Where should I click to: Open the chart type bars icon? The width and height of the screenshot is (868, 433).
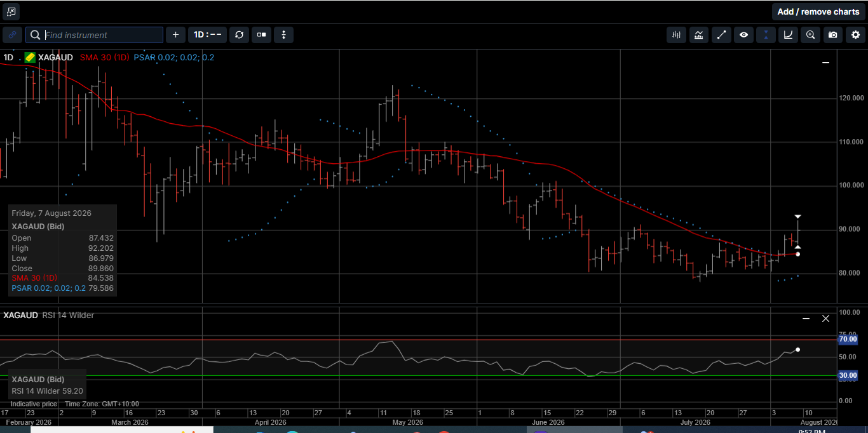pyautogui.click(x=677, y=35)
